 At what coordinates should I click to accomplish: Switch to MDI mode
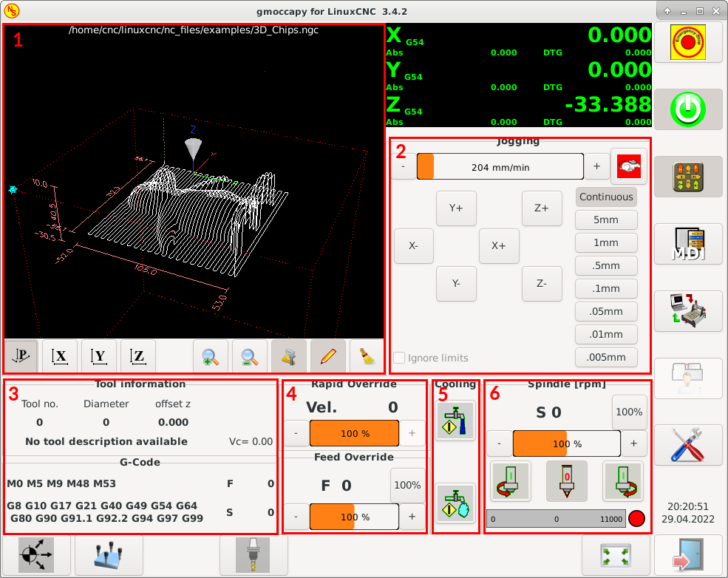click(x=687, y=245)
